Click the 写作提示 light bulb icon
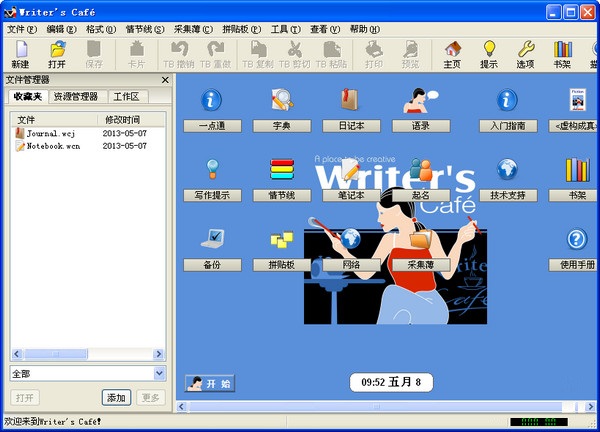The width and height of the screenshot is (600, 432). tap(212, 169)
